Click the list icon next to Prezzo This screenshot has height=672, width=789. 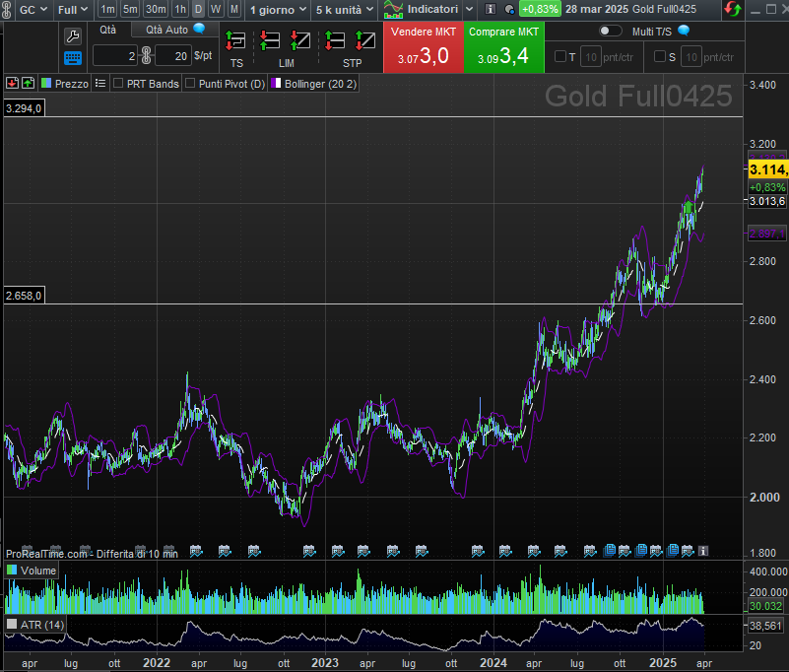99,84
